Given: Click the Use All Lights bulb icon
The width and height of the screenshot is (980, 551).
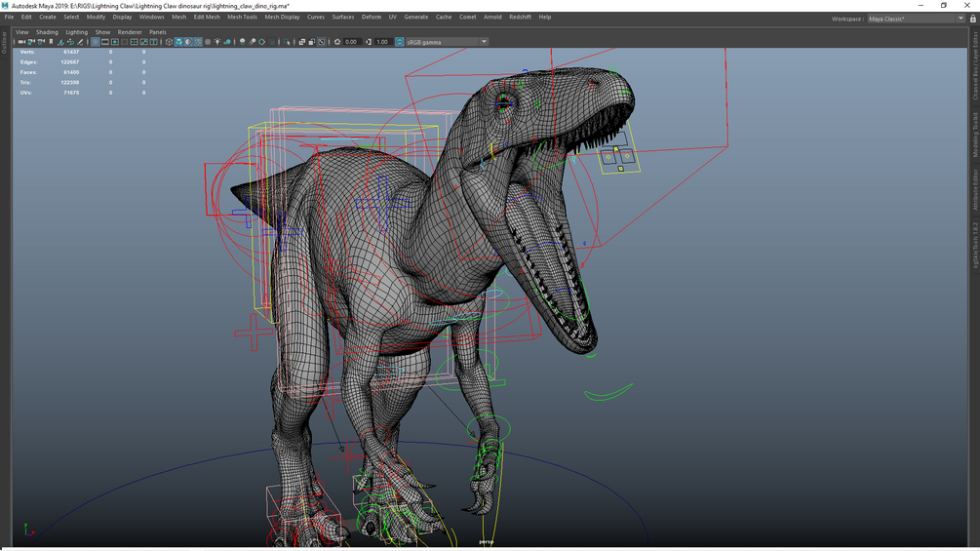Looking at the screenshot, I should (217, 42).
